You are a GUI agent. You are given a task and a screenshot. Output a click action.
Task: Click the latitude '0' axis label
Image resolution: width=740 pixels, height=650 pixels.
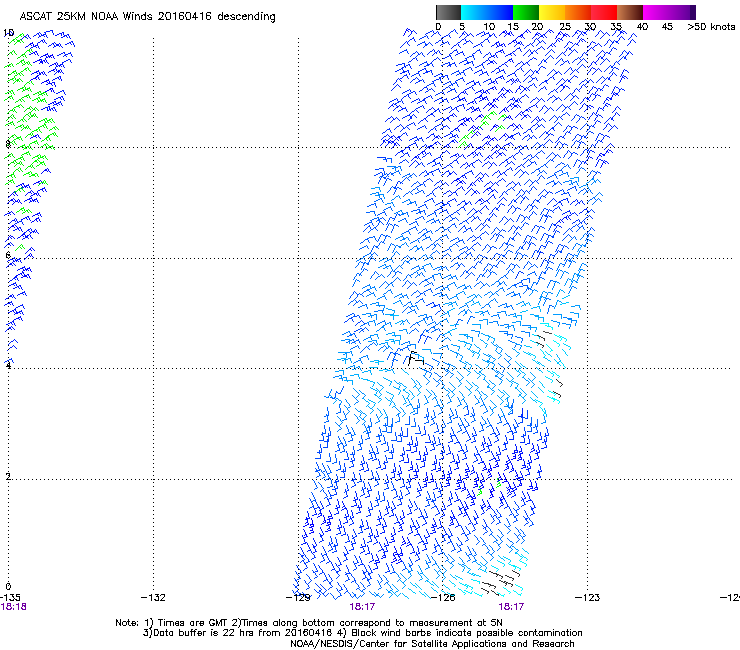click(8, 587)
